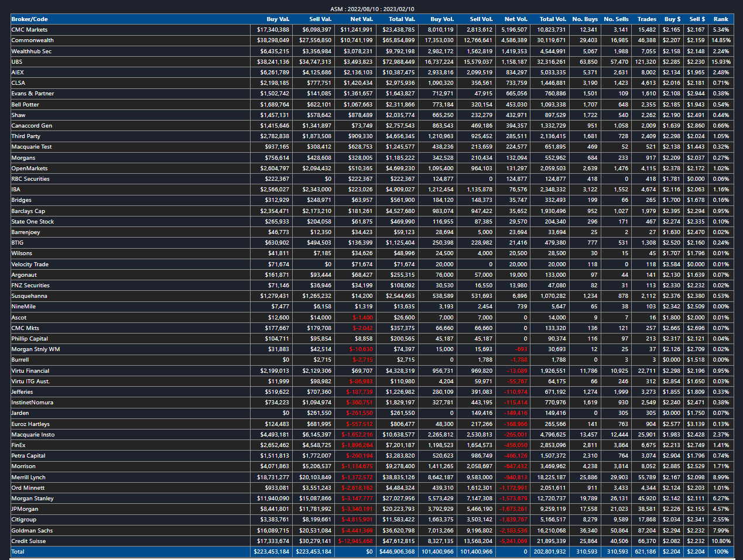
Task: Select the Canaccord Gen broker name
Action: click(x=32, y=126)
